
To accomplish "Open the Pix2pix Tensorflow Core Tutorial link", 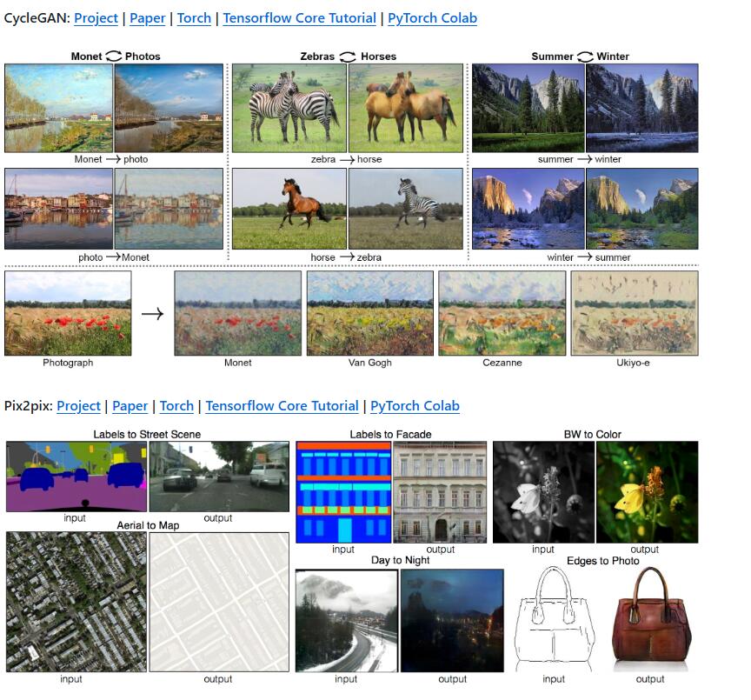I will point(282,406).
